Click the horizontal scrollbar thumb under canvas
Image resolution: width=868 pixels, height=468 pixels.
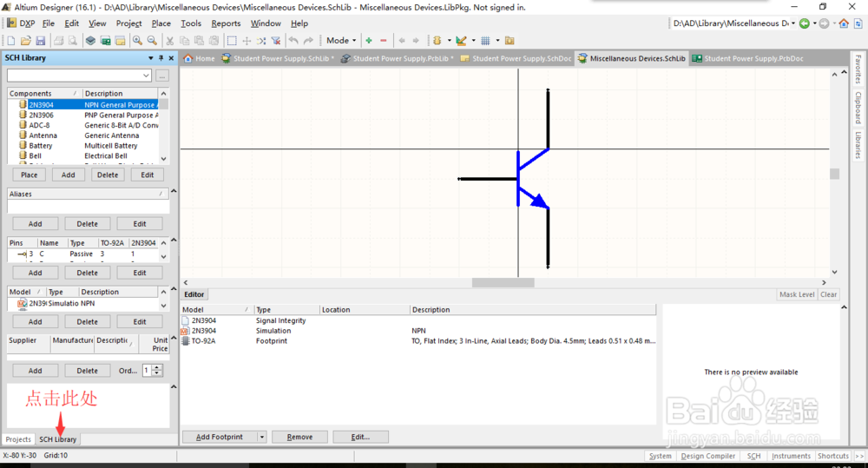503,282
